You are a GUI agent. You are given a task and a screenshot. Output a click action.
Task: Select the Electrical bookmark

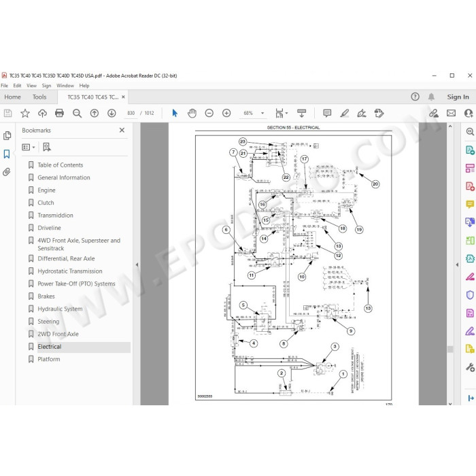[50, 347]
